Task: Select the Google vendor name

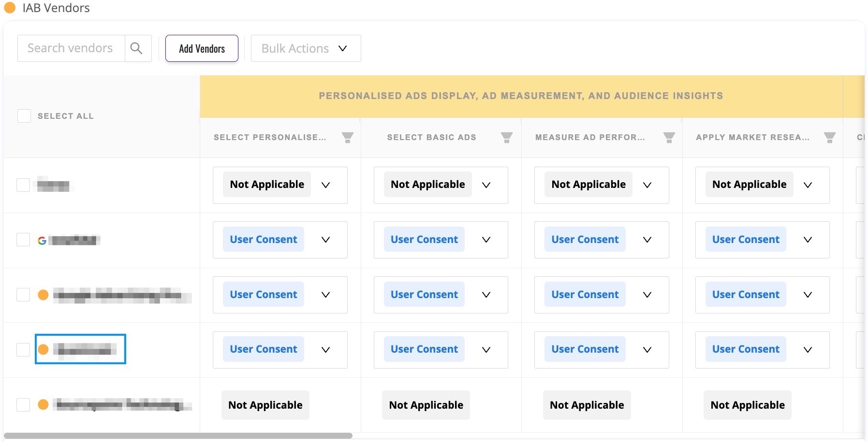Action: coord(75,240)
